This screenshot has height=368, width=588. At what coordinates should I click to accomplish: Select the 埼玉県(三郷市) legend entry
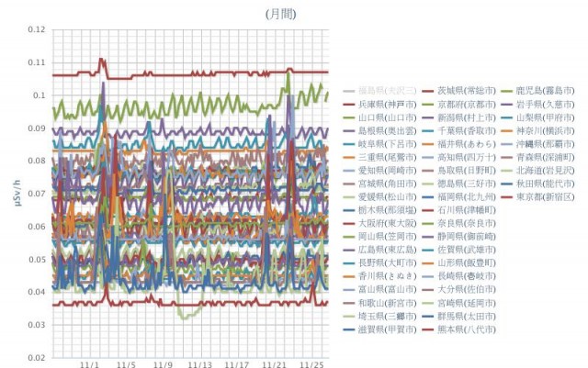tap(379, 317)
